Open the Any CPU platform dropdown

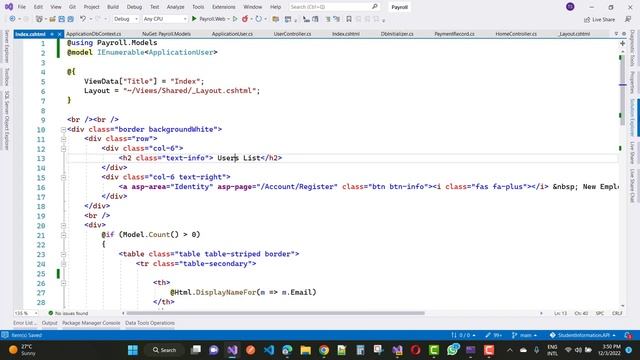[x=165, y=19]
